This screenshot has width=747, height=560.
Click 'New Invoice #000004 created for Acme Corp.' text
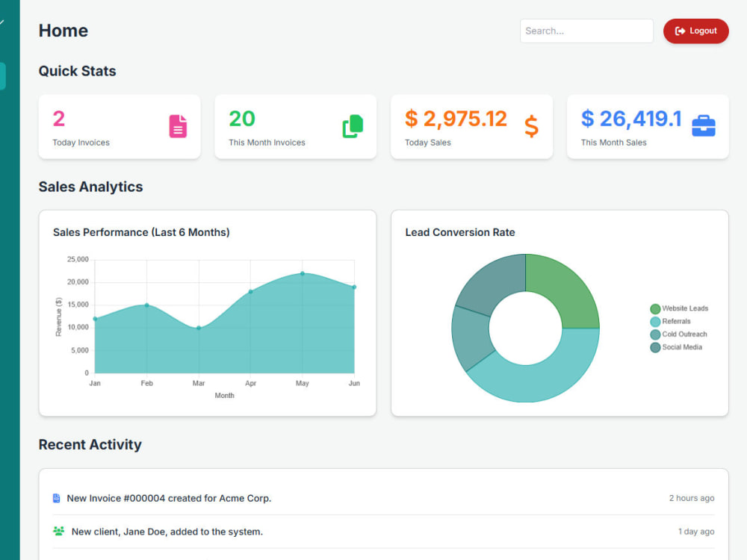(169, 498)
